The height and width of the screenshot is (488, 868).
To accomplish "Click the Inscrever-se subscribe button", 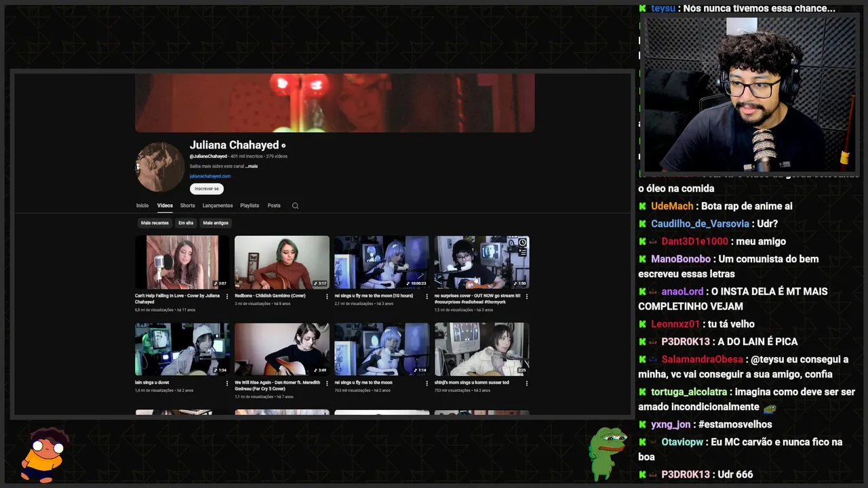I will pyautogui.click(x=207, y=188).
